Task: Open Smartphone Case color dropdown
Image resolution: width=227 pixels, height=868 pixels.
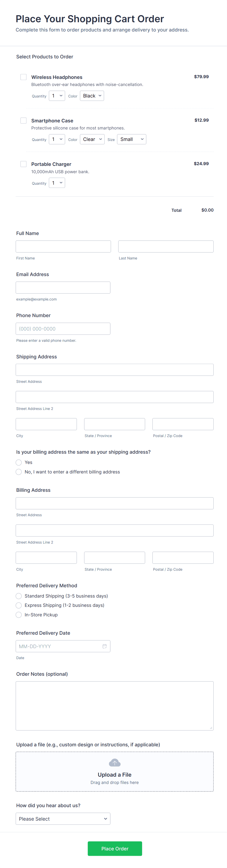Action: [92, 139]
